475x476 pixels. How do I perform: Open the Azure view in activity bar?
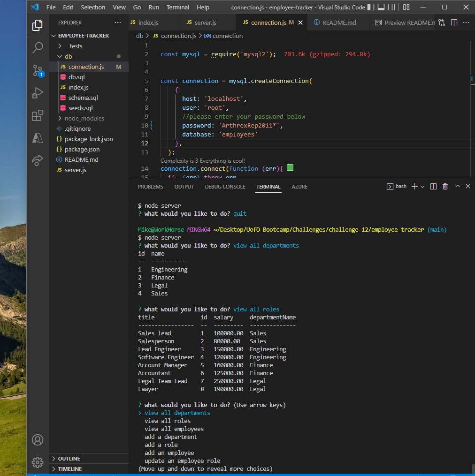click(38, 138)
